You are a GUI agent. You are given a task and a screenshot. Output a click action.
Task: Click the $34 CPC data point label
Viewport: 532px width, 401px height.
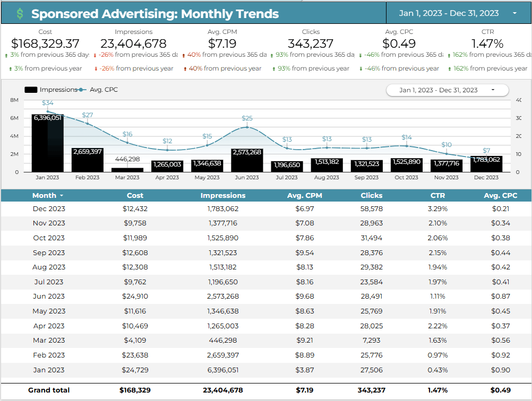pyautogui.click(x=48, y=103)
